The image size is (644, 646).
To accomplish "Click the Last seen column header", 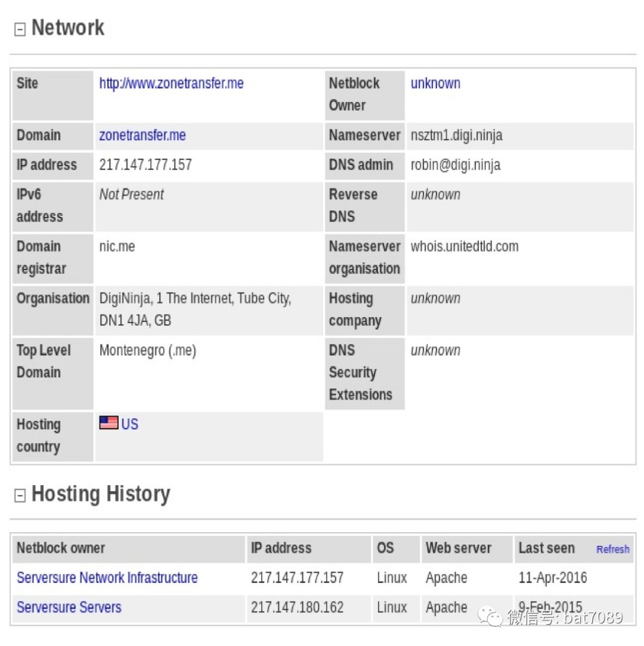I will click(x=547, y=548).
